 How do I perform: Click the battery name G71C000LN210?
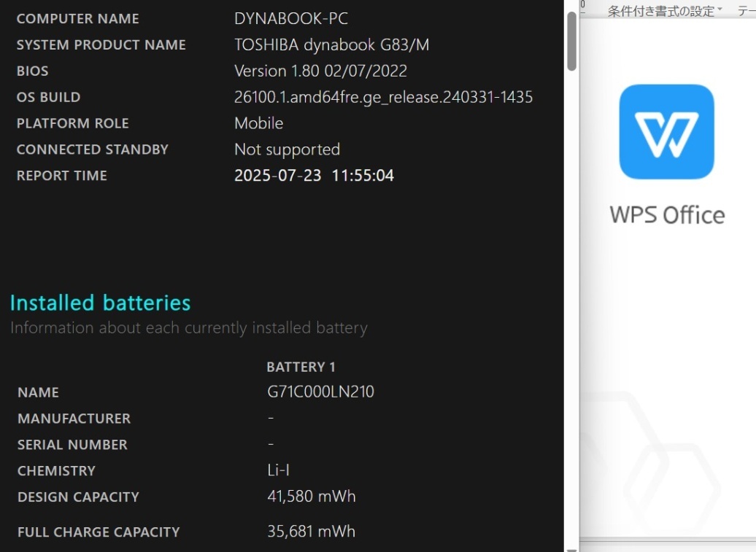pos(320,392)
